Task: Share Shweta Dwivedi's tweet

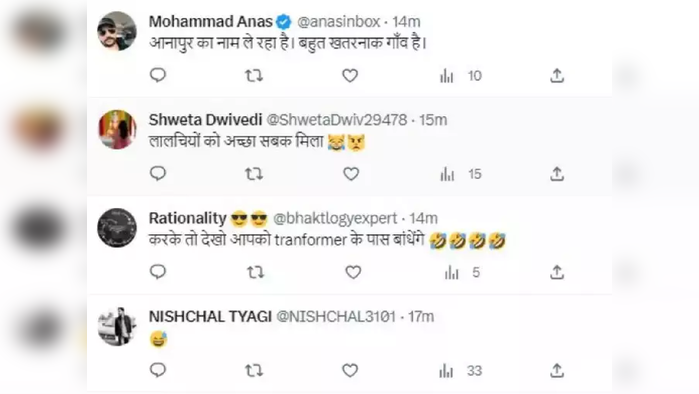Action: click(557, 173)
